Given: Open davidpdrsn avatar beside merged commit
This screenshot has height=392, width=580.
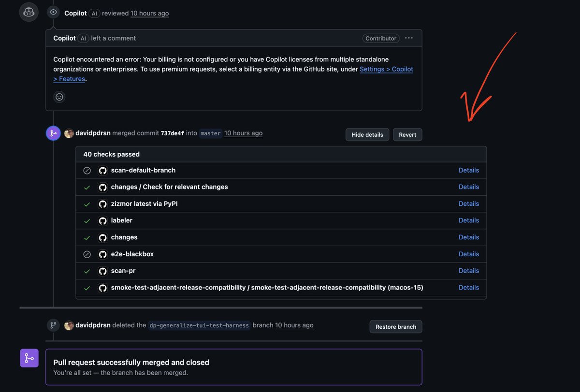Looking at the screenshot, I should pos(69,133).
